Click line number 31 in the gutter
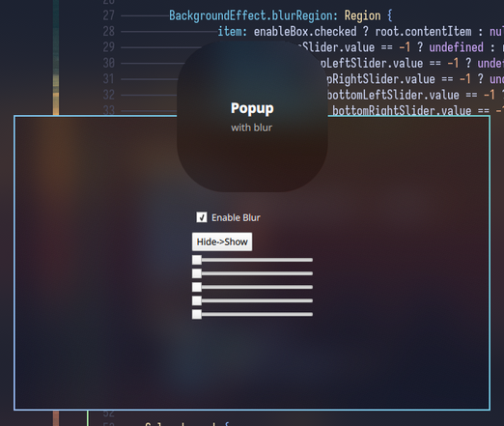504x426 pixels. 109,79
